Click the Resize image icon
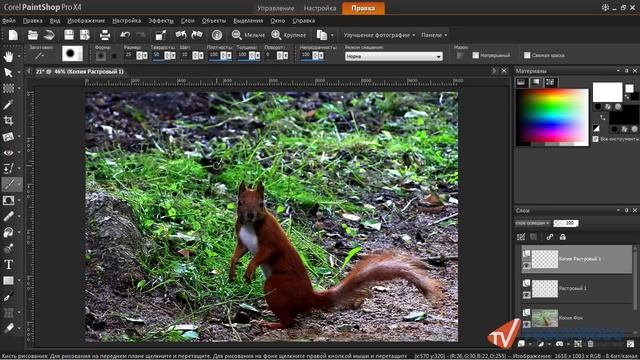The height and width of the screenshot is (360, 640). (161, 35)
